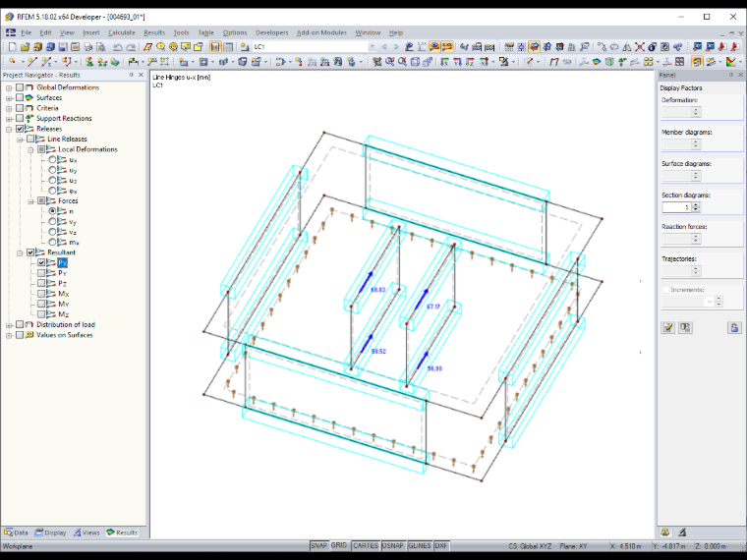Toggle OSNAP in the status bar
The image size is (747, 560).
(392, 545)
